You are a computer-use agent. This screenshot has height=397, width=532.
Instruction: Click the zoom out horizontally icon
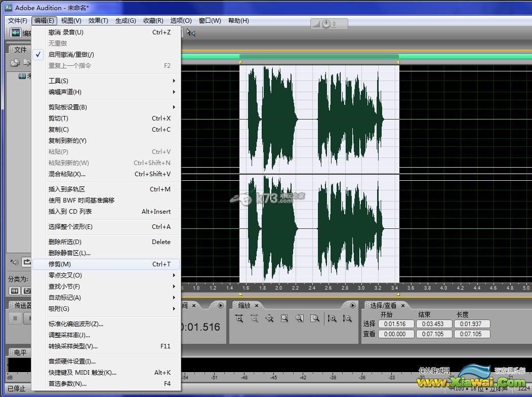[254, 319]
